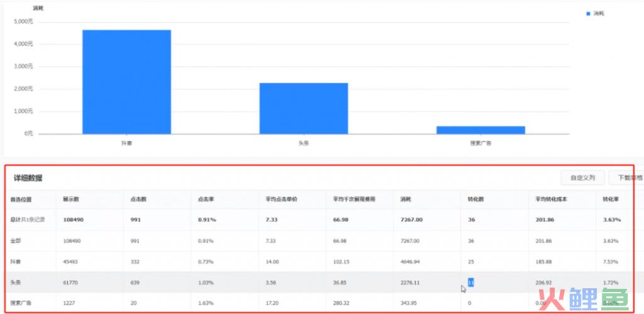
Task: Sort by the 点击率 column header
Action: (x=206, y=200)
